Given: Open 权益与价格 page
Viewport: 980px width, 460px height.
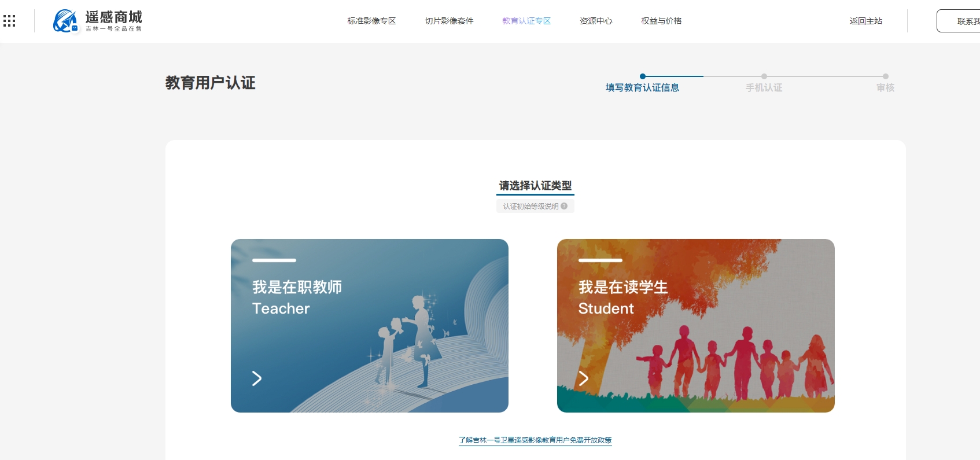Looking at the screenshot, I should 661,21.
